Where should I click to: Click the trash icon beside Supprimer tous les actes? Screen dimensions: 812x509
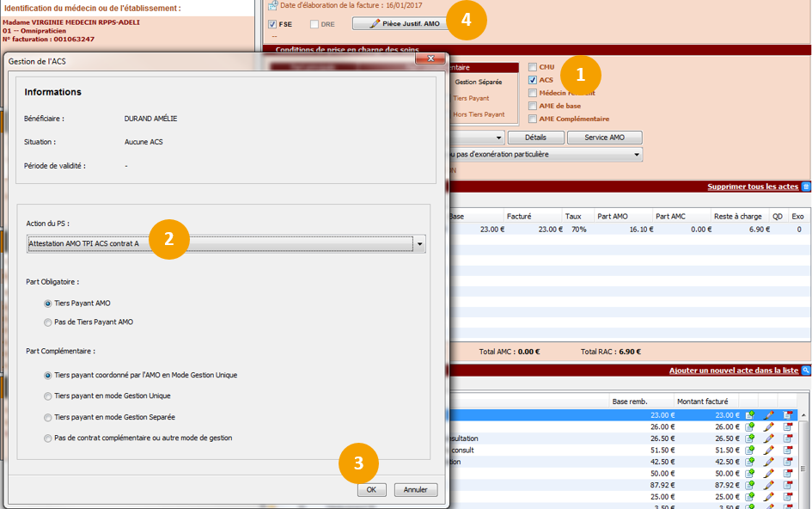point(805,187)
